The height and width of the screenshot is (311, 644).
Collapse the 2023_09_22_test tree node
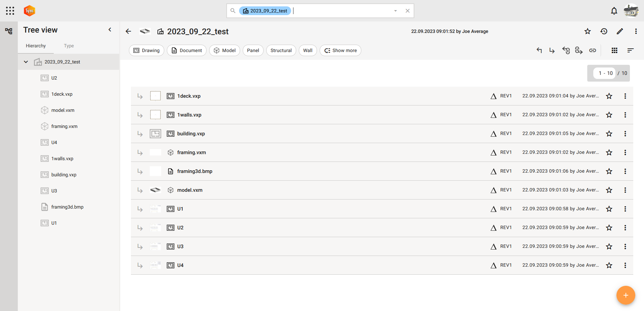[x=26, y=62]
